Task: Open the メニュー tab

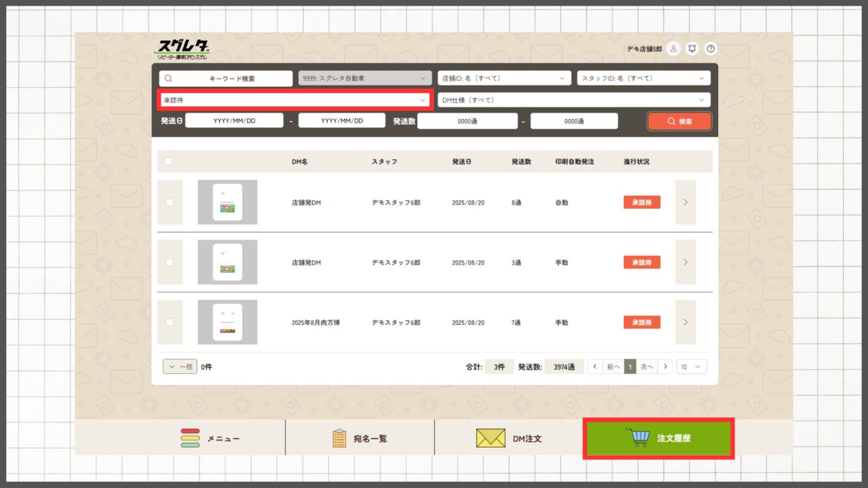Action: coord(210,438)
